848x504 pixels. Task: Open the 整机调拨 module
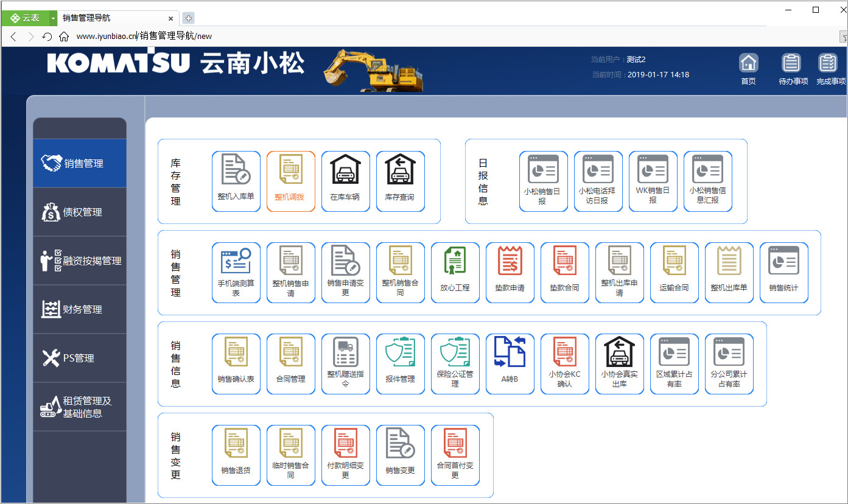tap(291, 181)
